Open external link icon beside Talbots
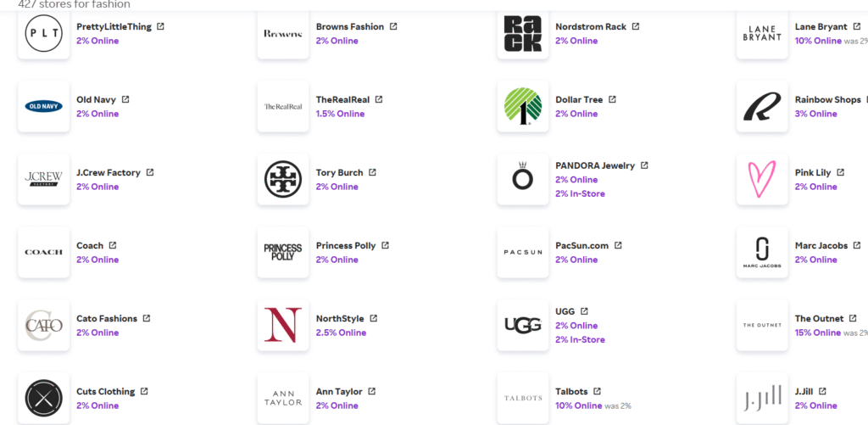 click(x=597, y=391)
